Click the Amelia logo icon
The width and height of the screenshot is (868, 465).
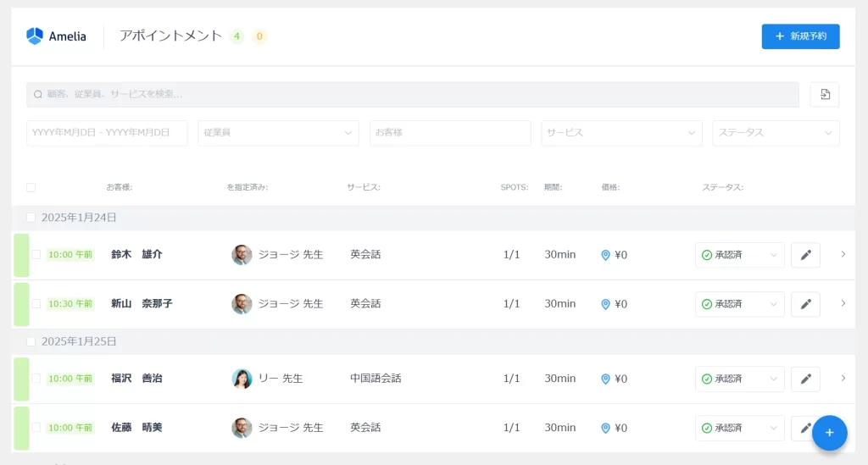35,36
